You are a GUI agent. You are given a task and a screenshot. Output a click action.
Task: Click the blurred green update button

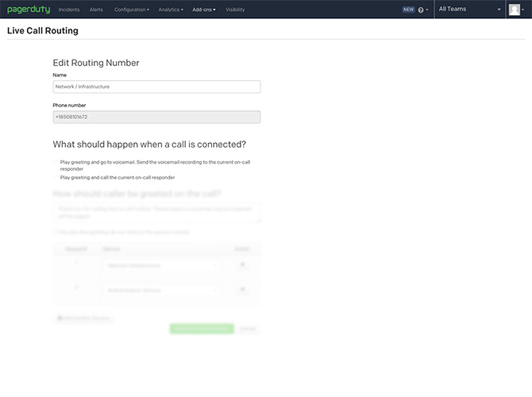(202, 329)
